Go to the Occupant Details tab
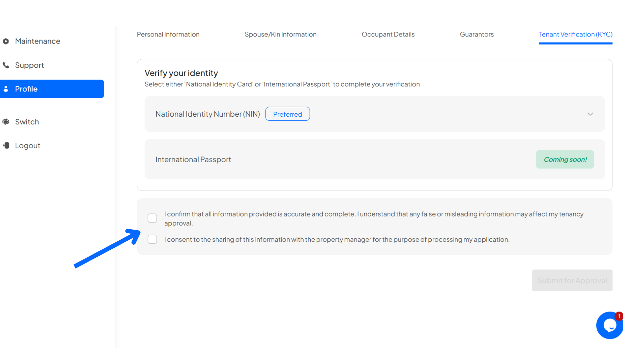Screen dimensions: 644x362 (x=388, y=35)
